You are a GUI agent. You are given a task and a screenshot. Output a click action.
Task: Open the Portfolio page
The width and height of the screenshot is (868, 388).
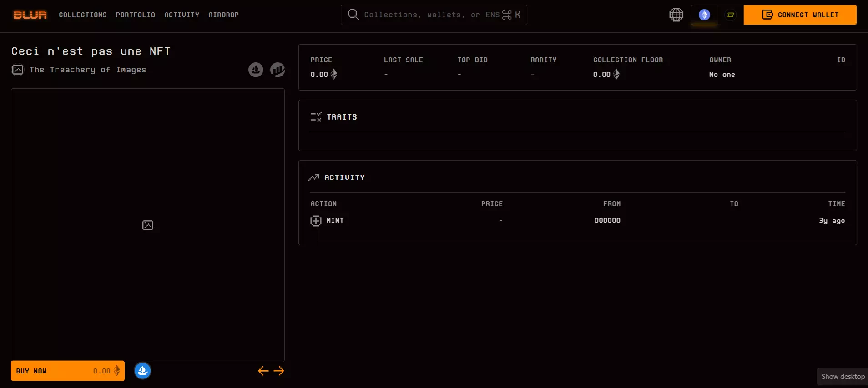coord(136,15)
